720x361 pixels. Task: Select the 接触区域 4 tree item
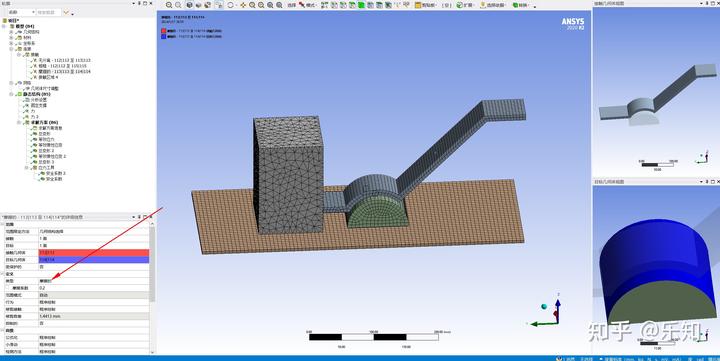[48, 77]
